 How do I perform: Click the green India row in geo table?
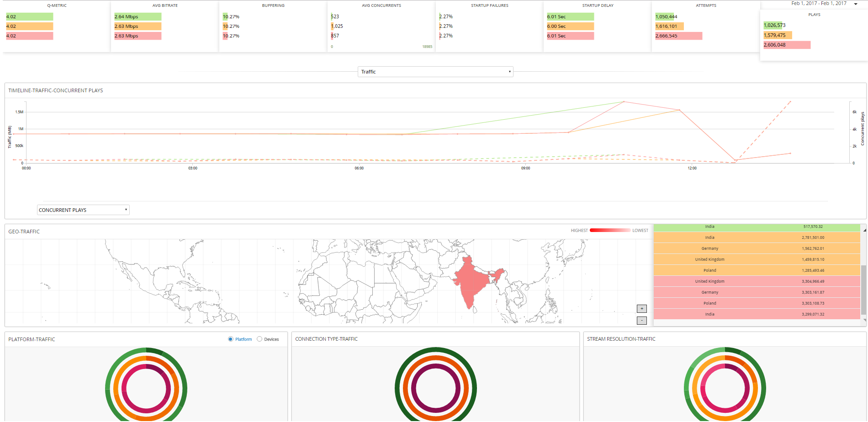[x=757, y=227]
